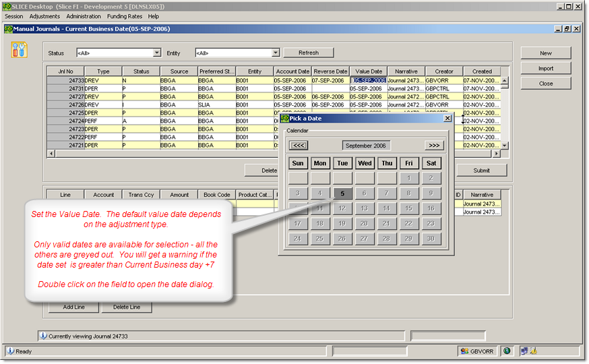589x364 pixels.
Task: Advance to next month with >>> button
Action: [x=434, y=145]
